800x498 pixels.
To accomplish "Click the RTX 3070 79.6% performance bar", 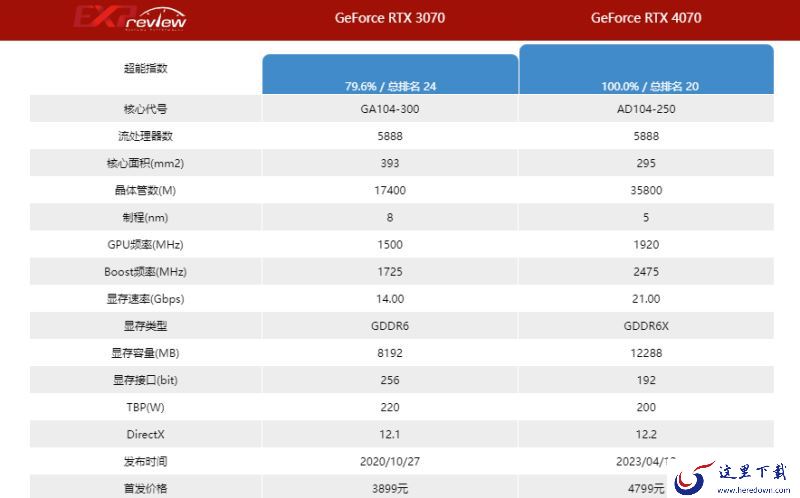I will tap(390, 74).
